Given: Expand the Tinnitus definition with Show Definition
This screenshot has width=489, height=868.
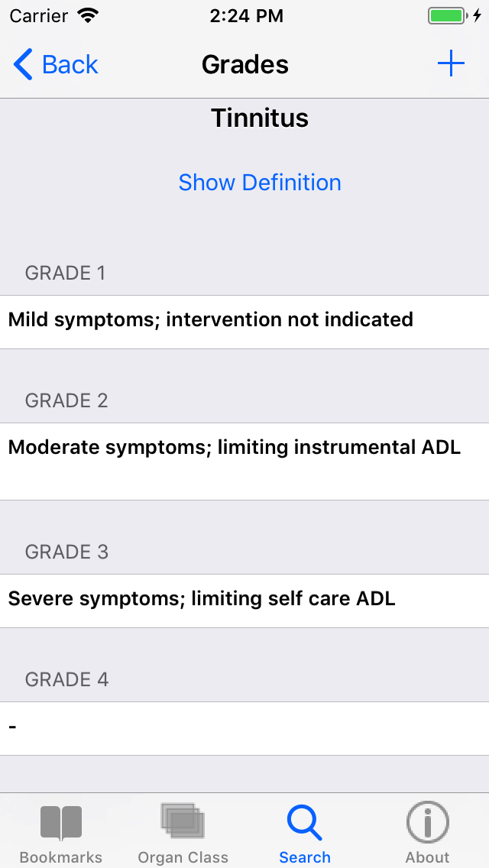Looking at the screenshot, I should [260, 183].
